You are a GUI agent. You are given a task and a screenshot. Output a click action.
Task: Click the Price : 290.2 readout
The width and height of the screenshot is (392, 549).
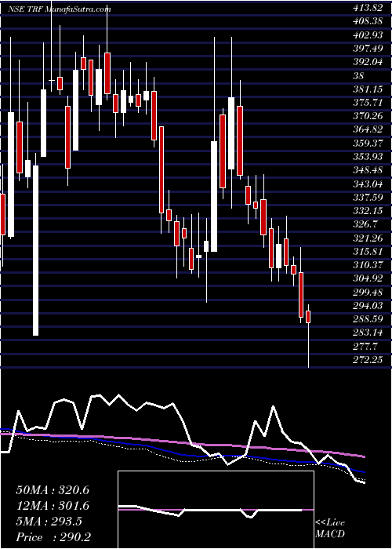54,536
